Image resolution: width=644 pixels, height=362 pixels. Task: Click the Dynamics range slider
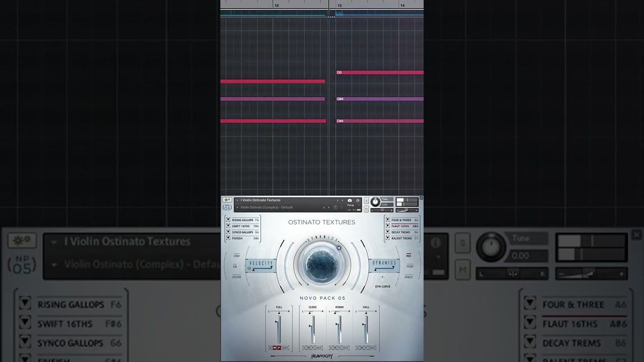[x=384, y=268]
